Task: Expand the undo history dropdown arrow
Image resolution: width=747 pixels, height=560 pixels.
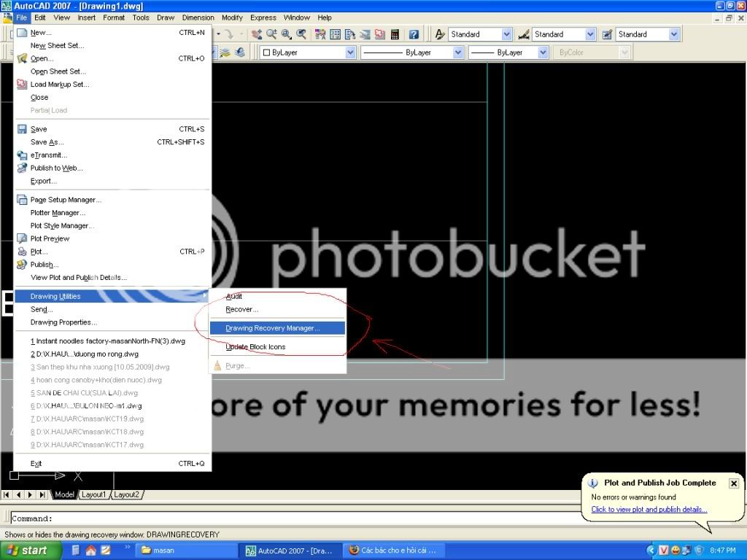Action: 219,34
